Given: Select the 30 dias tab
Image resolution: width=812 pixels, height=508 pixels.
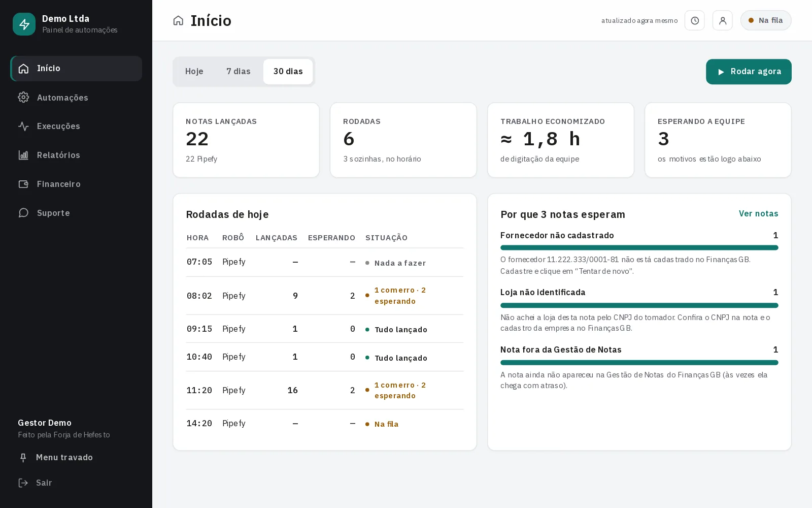Looking at the screenshot, I should click(x=288, y=72).
